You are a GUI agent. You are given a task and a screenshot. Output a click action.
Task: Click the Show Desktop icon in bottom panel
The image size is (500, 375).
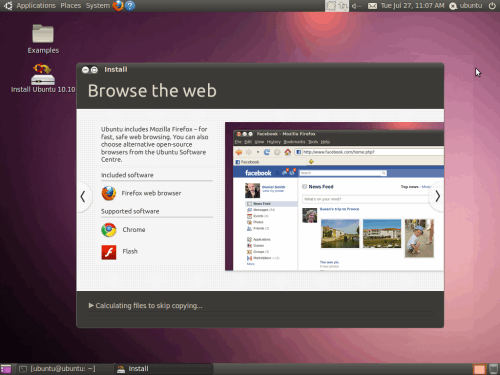[6, 369]
